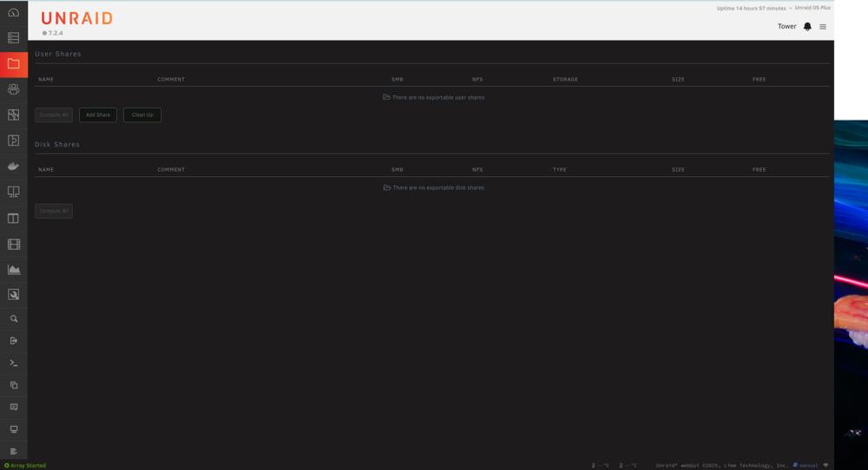Open the hamburger menu beside the bell
The width and height of the screenshot is (868, 470).
823,27
